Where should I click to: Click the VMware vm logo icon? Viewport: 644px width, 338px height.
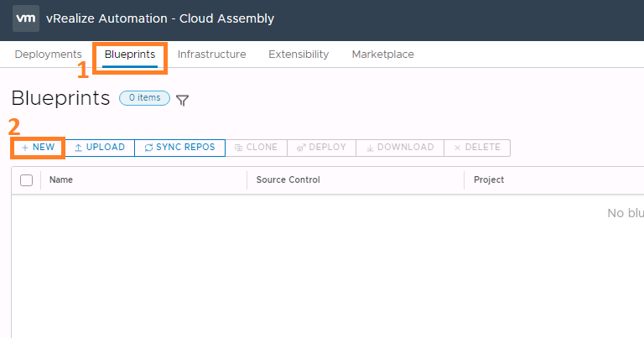tap(26, 18)
